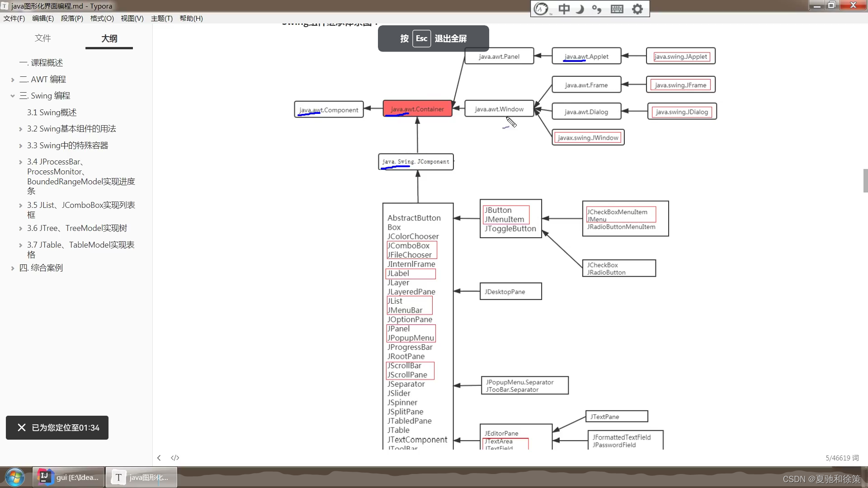
Task: Jump to 3.1 Swing概述 heading
Action: click(x=52, y=113)
